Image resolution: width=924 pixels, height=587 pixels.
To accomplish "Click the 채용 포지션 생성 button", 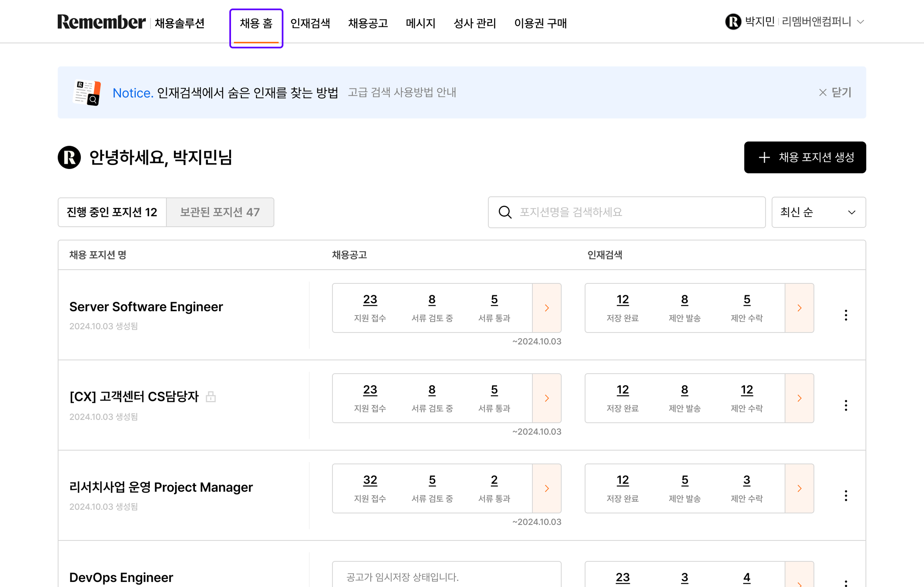I will [805, 157].
